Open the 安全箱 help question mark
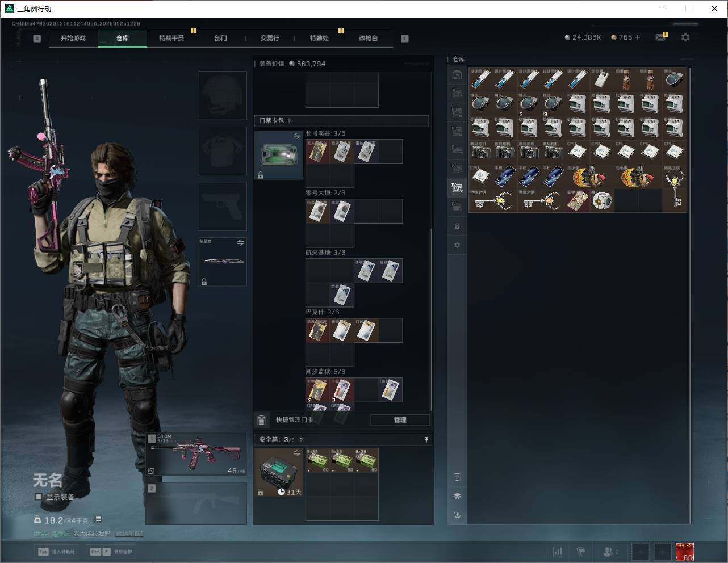The height and width of the screenshot is (563, 728). pyautogui.click(x=301, y=440)
